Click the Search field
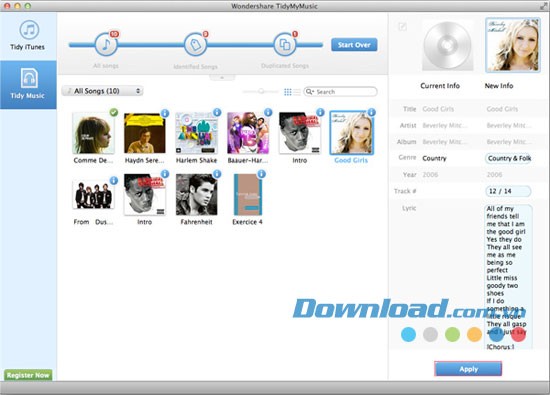Viewport: 550px width, 395px height. pos(340,92)
